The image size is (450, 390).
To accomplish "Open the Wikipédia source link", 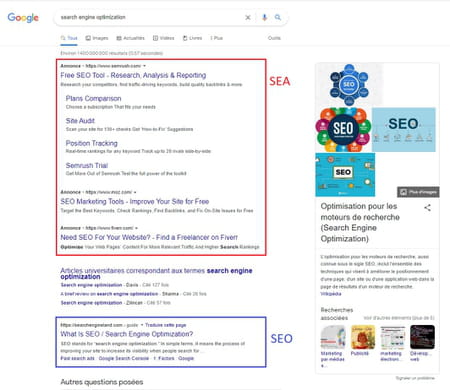I will (x=331, y=294).
